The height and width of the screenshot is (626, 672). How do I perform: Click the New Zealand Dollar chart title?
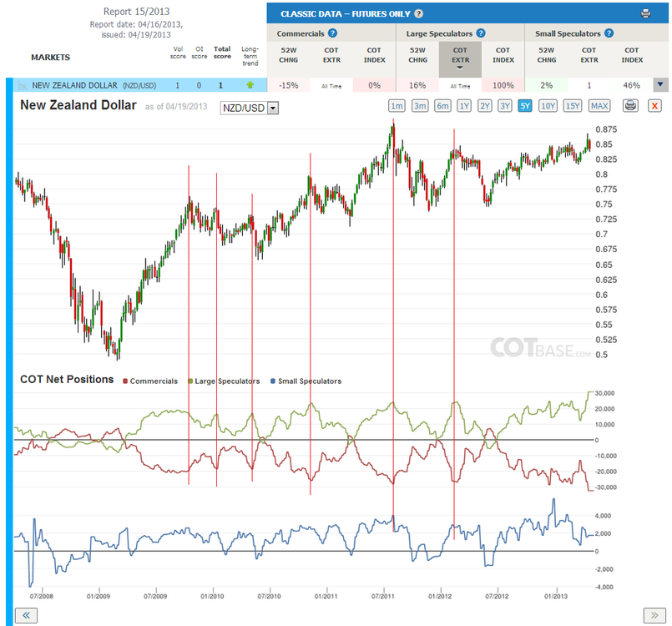pos(78,105)
